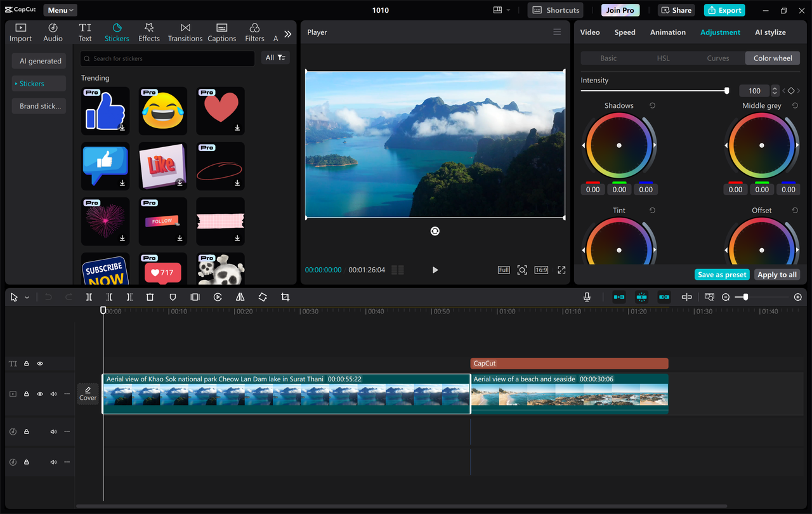The height and width of the screenshot is (514, 812).
Task: Click the Redo arrow in timeline toolbar
Action: pyautogui.click(x=69, y=297)
